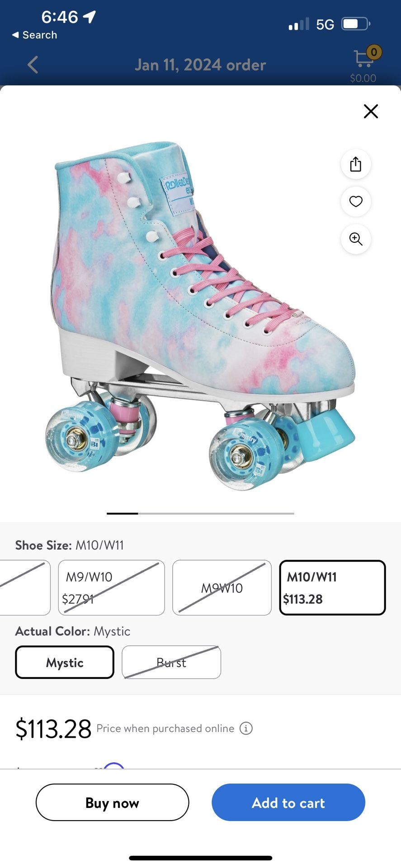Pick the Mystic color option
This screenshot has height=868, width=401.
[x=65, y=662]
